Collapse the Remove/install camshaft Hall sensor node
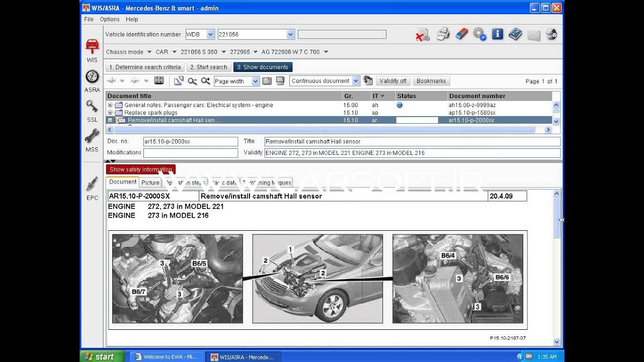The width and height of the screenshot is (644, 362). pyautogui.click(x=110, y=120)
